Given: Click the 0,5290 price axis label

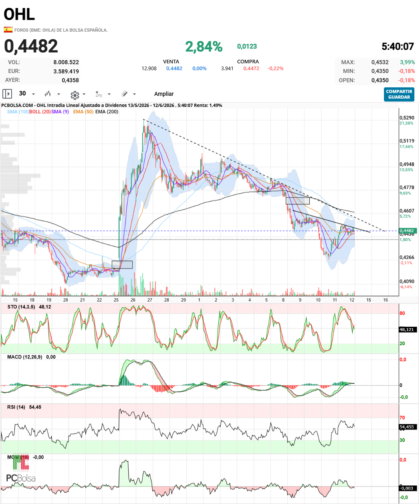Looking at the screenshot, I should coord(407,118).
